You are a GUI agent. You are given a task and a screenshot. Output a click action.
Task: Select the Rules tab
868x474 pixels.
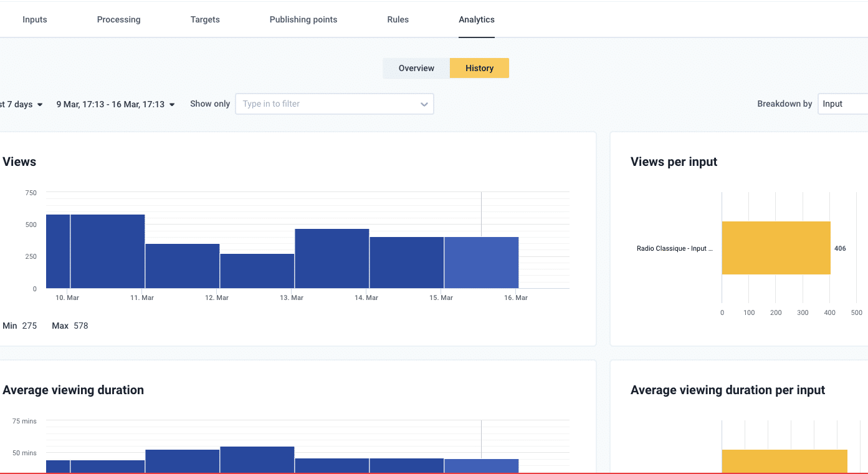tap(398, 19)
